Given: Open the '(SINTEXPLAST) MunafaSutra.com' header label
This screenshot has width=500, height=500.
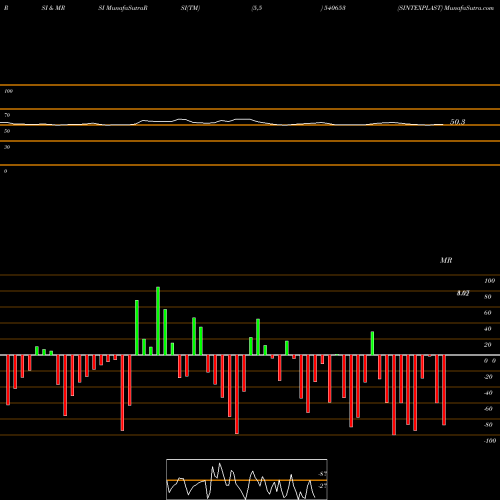Looking at the screenshot, I should (x=445, y=8).
